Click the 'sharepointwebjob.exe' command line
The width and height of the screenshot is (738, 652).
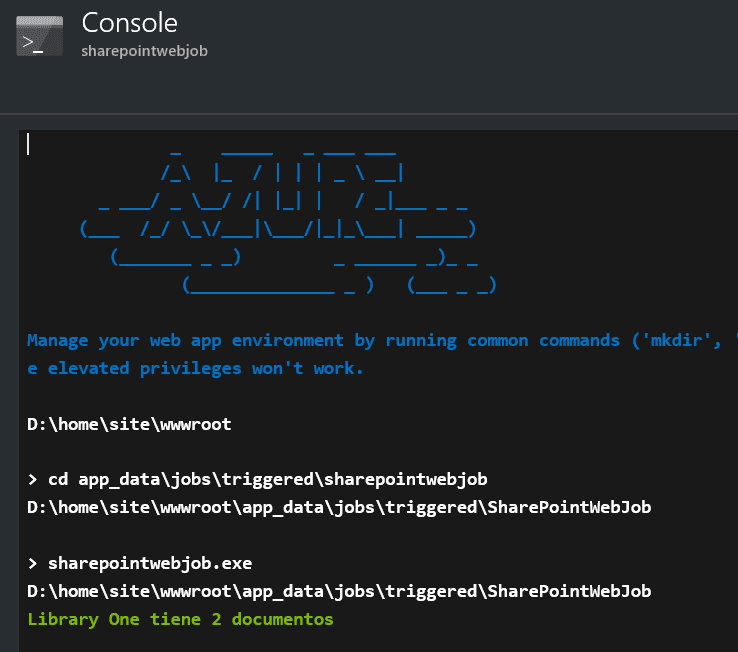coord(140,563)
